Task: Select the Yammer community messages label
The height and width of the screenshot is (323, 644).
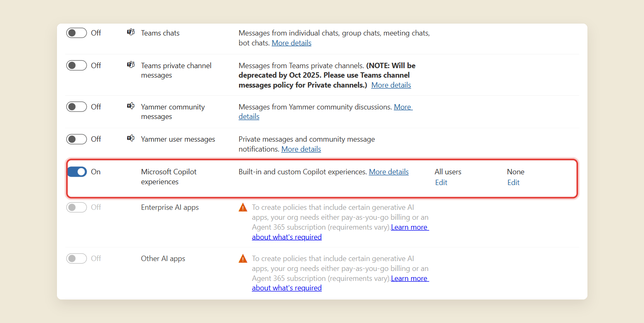Action: 173,112
